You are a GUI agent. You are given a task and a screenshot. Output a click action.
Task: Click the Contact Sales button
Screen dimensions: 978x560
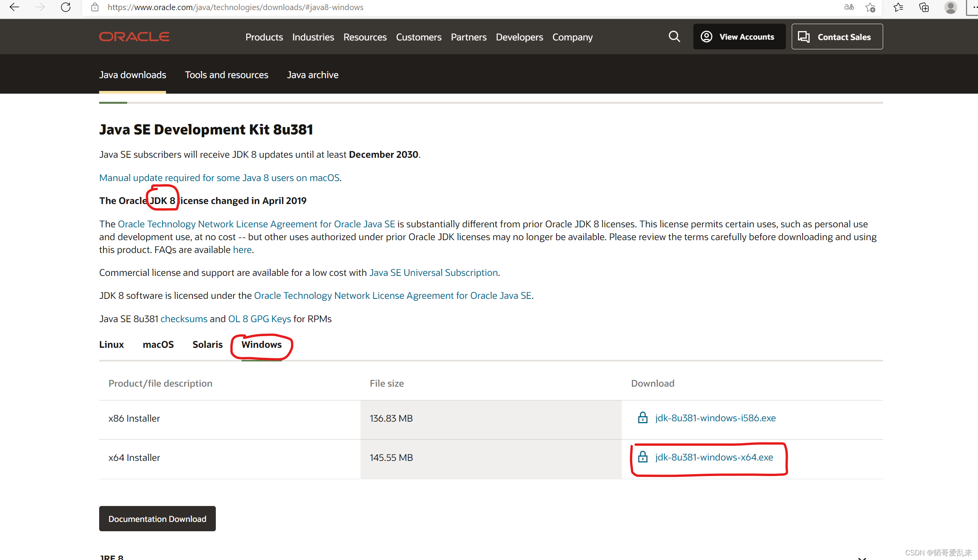pyautogui.click(x=837, y=37)
